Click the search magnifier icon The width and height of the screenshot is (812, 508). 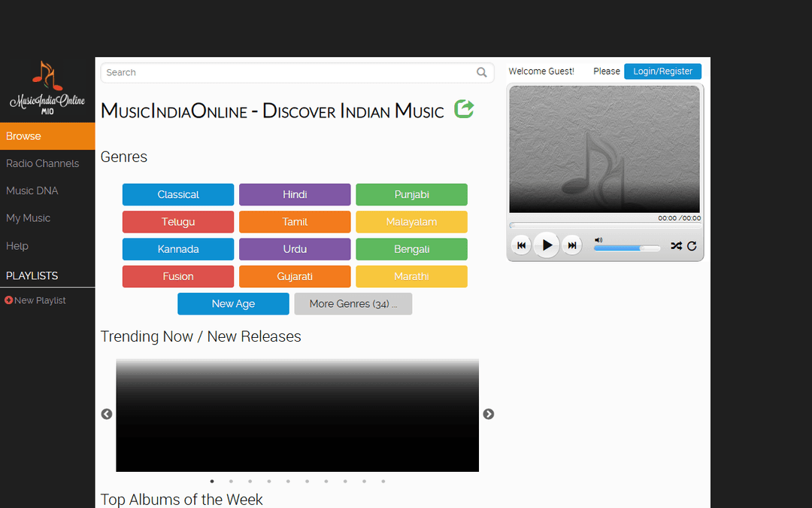point(482,72)
